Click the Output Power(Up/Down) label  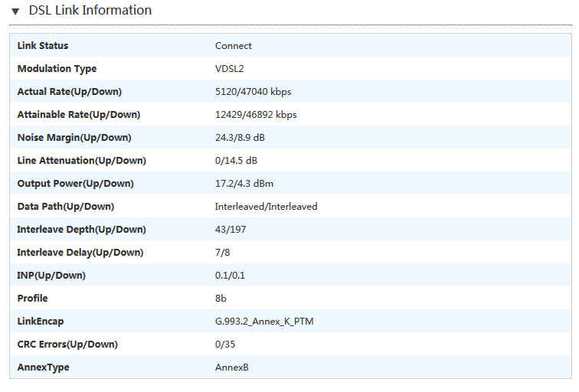[x=75, y=184]
